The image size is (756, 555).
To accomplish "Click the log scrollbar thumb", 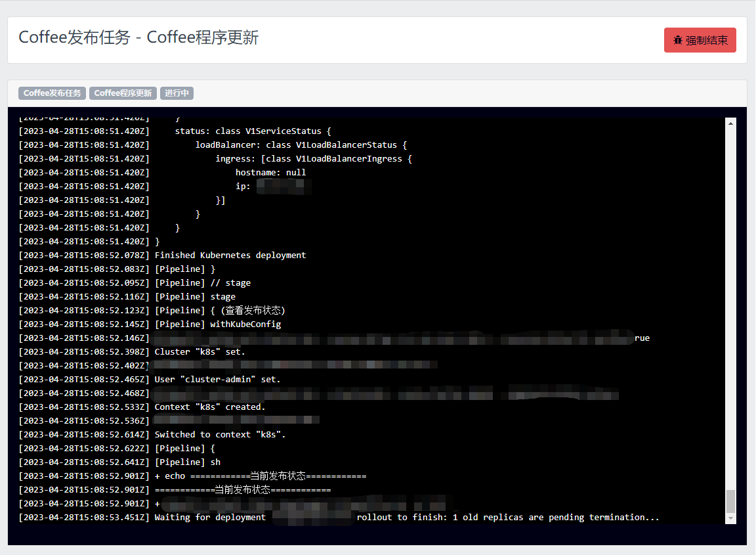I will (x=730, y=500).
